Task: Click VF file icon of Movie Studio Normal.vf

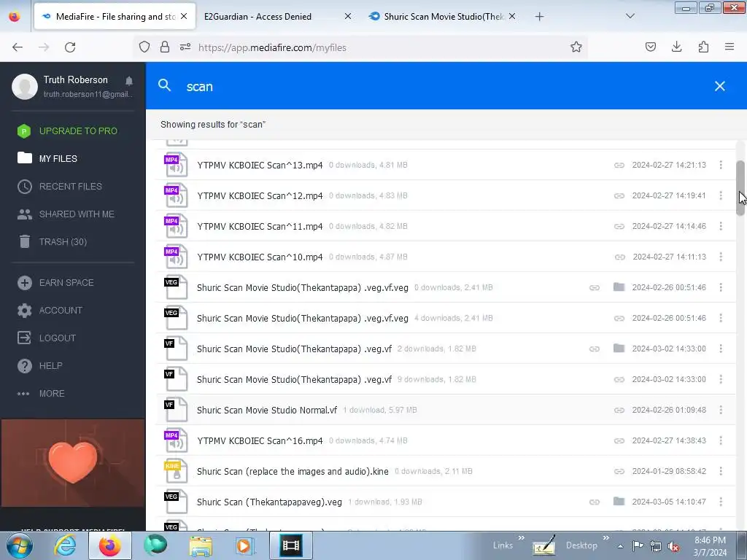Action: pos(176,410)
